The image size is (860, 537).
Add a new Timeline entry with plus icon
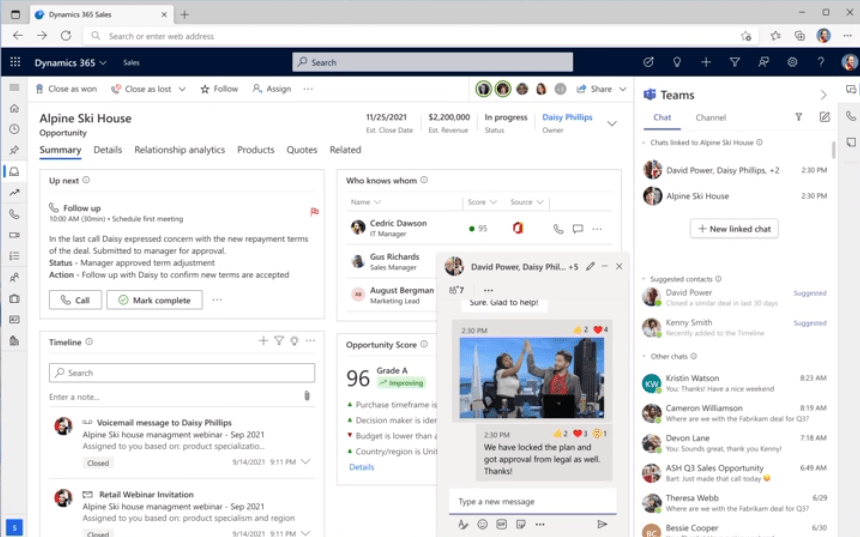[x=263, y=341]
